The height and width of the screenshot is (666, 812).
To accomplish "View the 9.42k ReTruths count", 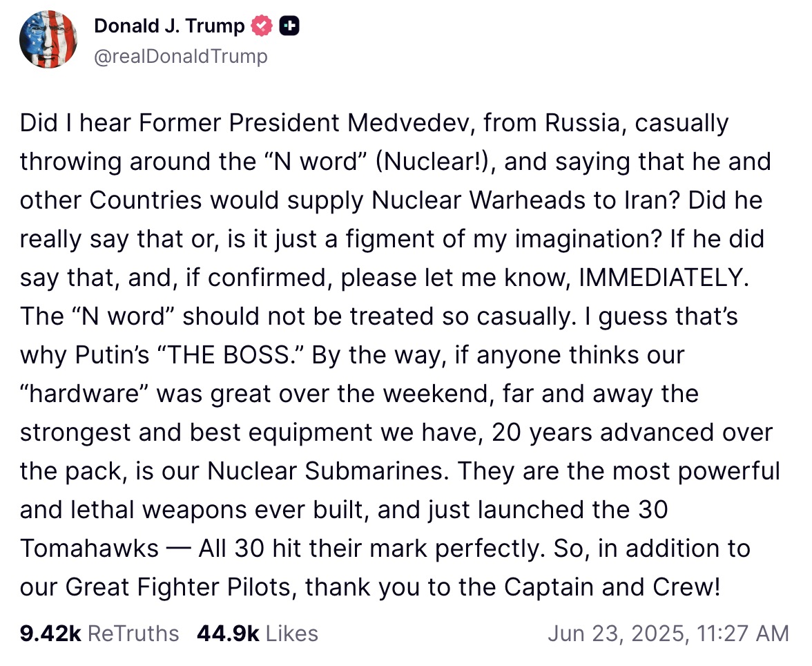I will (50, 633).
